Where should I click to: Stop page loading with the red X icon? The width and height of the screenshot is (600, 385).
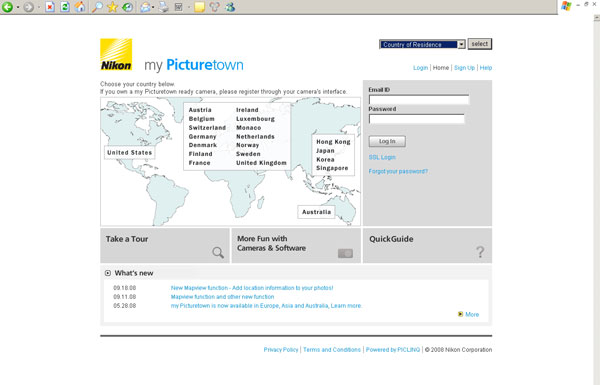pyautogui.click(x=50, y=7)
